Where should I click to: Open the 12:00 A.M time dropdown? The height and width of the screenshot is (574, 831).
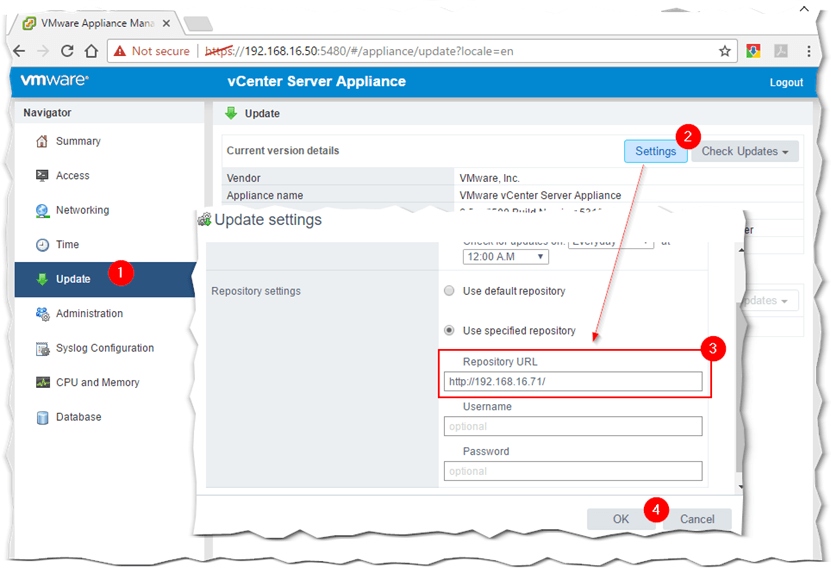506,257
